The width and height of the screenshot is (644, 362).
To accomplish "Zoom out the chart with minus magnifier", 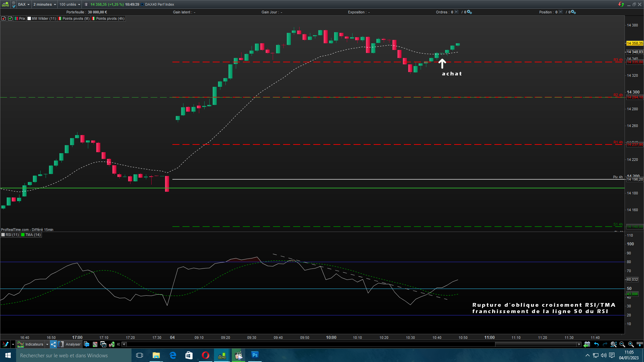I will pos(622,344).
